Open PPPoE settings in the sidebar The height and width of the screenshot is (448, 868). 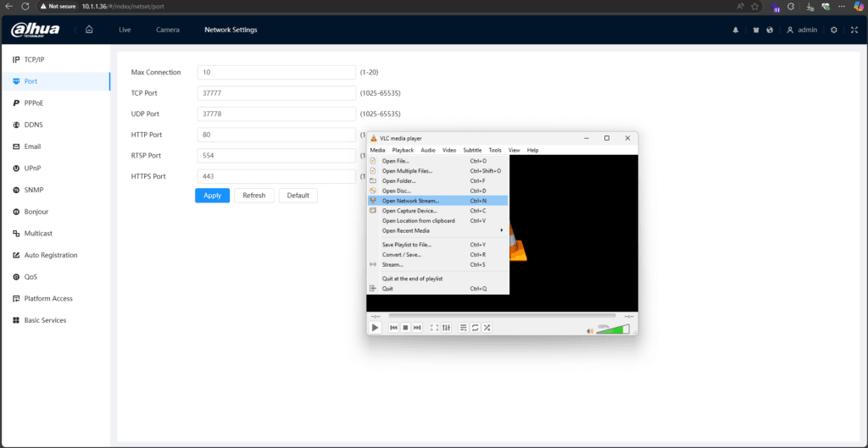tap(55, 102)
